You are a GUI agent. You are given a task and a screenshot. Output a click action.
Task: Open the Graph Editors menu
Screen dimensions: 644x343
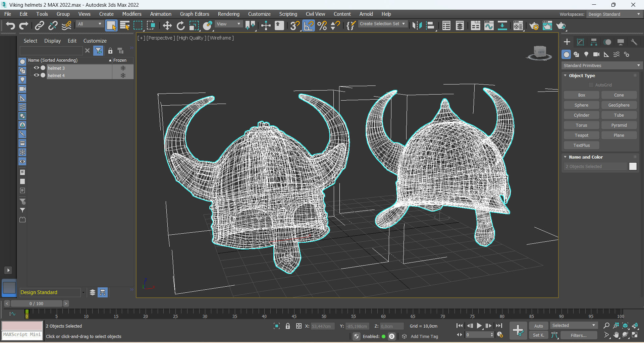[x=195, y=14]
